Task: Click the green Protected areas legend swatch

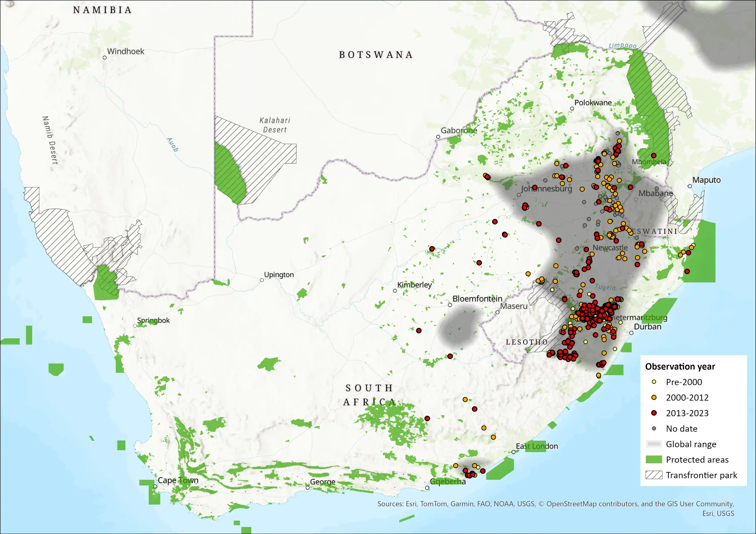Action: 654,460
